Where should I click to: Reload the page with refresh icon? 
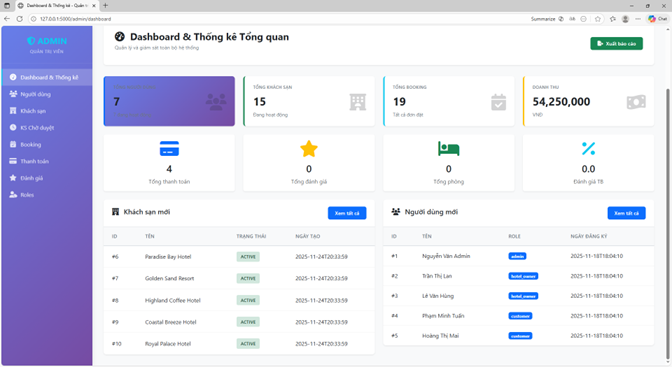[x=19, y=19]
